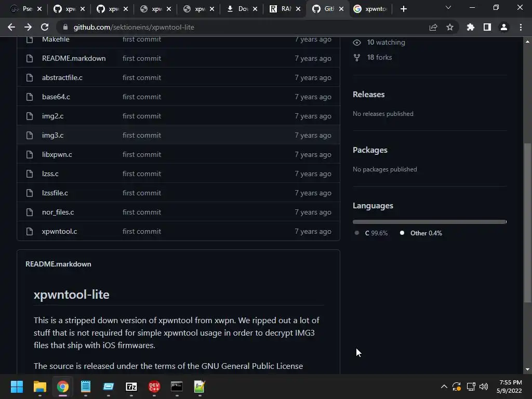Click the file icon beside img3.c
This screenshot has width=532, height=399.
30,136
